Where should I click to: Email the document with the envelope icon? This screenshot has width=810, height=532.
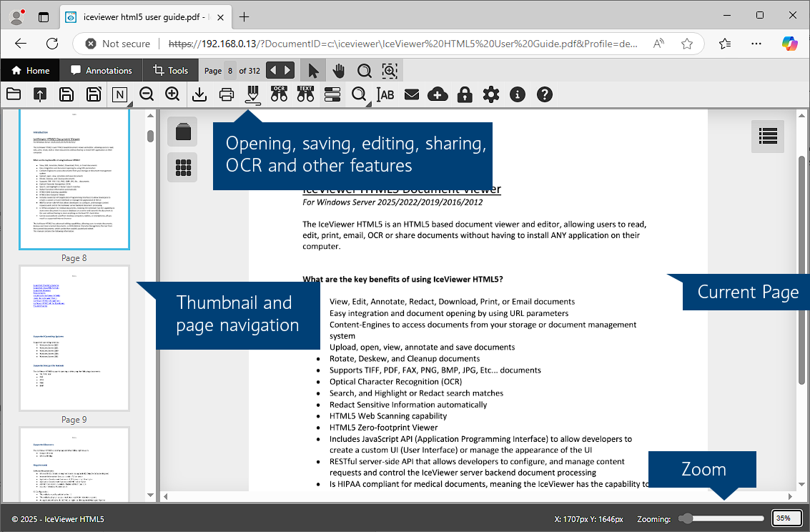(412, 94)
